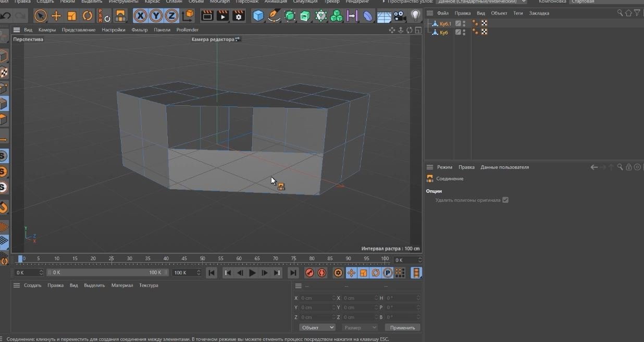Open Attribute Manager hamburger menu next to 'Режим'
Image resolution: width=644 pixels, height=342 pixels.
tap(430, 167)
